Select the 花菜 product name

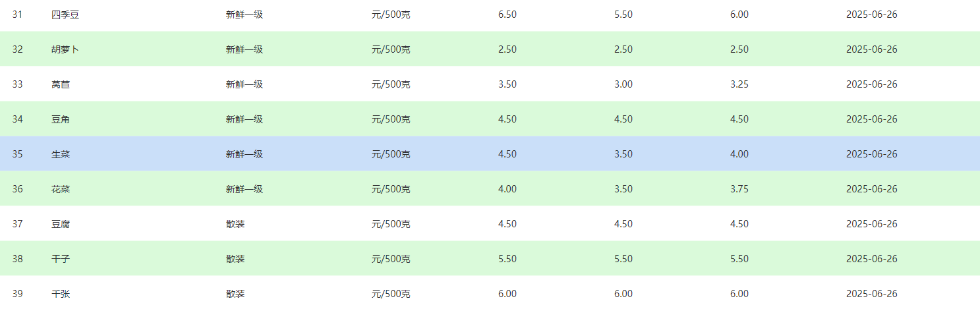tap(61, 189)
